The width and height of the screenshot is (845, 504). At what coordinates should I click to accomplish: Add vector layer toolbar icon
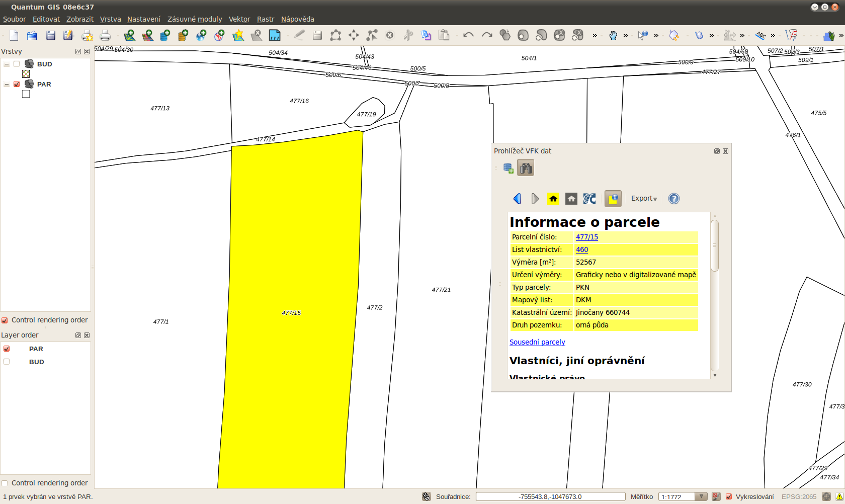point(130,35)
